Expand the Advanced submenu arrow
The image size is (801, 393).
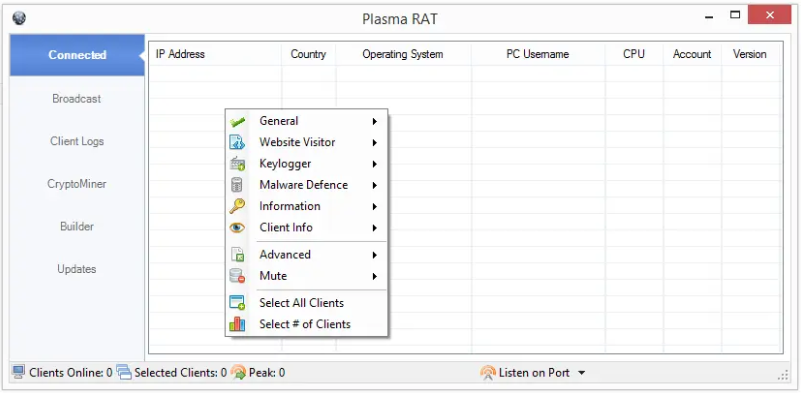(374, 255)
